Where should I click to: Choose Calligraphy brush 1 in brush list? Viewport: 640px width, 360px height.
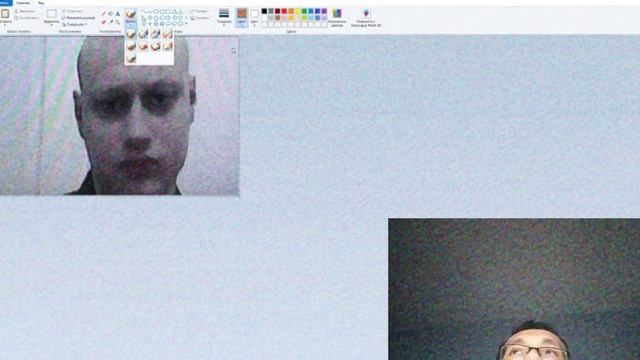point(143,34)
